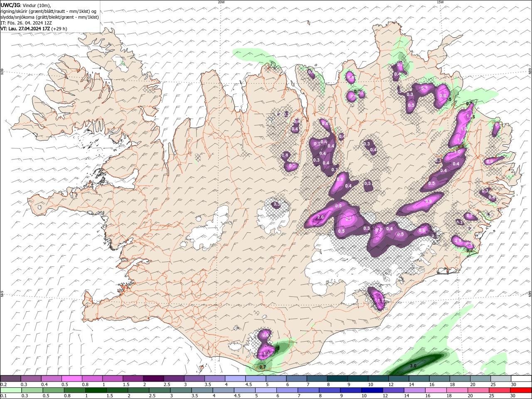
Task: Select the deep blue 10 rain legend swatch
Action: [x=372, y=390]
